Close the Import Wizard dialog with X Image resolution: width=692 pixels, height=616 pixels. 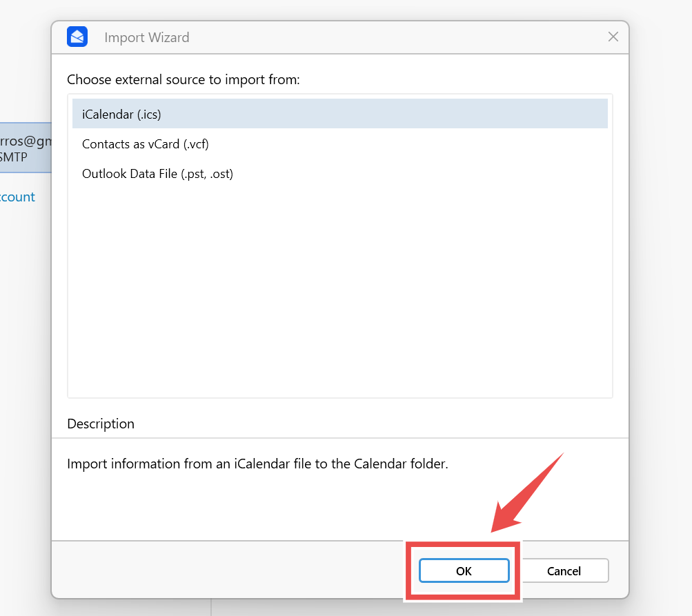613,37
